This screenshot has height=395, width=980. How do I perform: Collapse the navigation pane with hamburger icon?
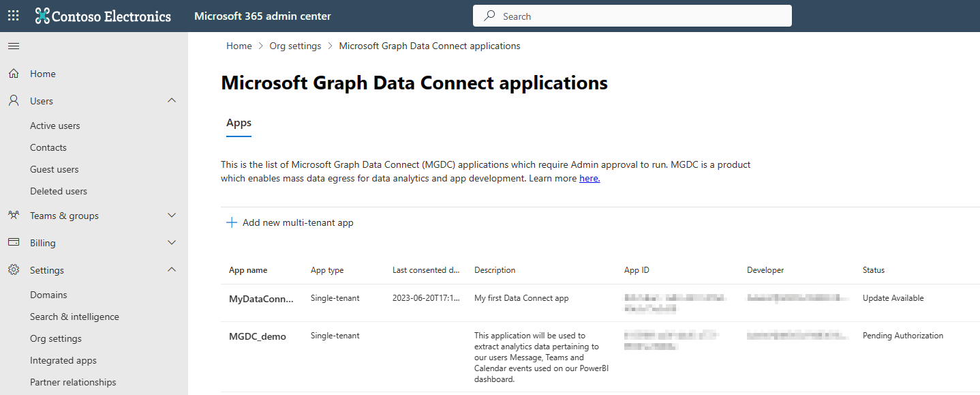click(14, 46)
